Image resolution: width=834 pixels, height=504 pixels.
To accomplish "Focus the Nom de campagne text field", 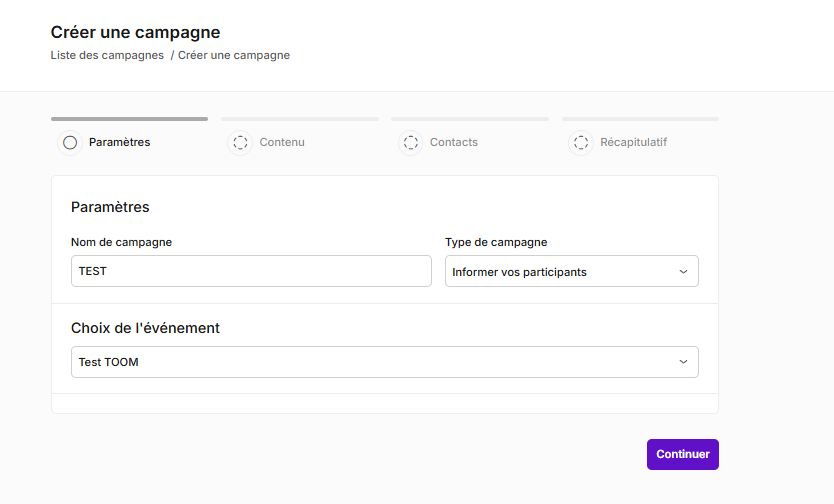I will 251,271.
